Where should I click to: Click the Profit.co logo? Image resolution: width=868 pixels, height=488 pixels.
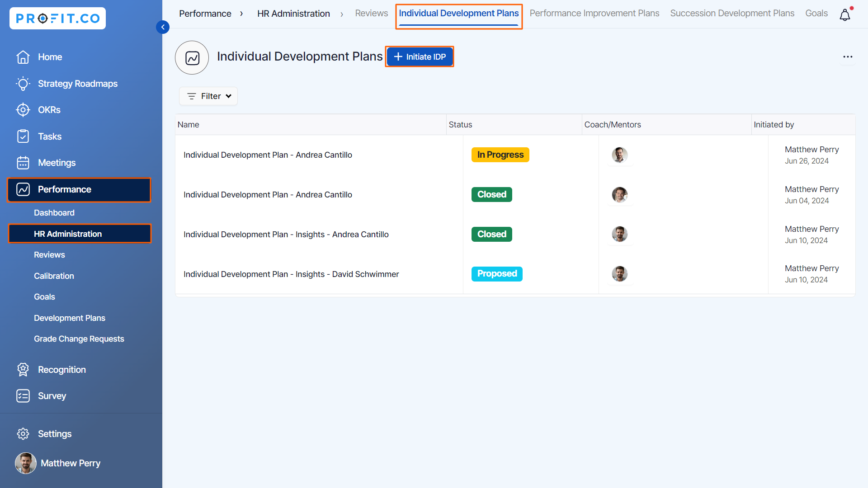(57, 18)
